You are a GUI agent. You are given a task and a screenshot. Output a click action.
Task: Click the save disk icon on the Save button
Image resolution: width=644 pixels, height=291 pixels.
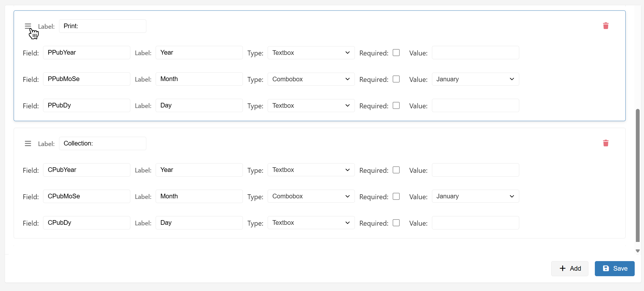pos(606,268)
